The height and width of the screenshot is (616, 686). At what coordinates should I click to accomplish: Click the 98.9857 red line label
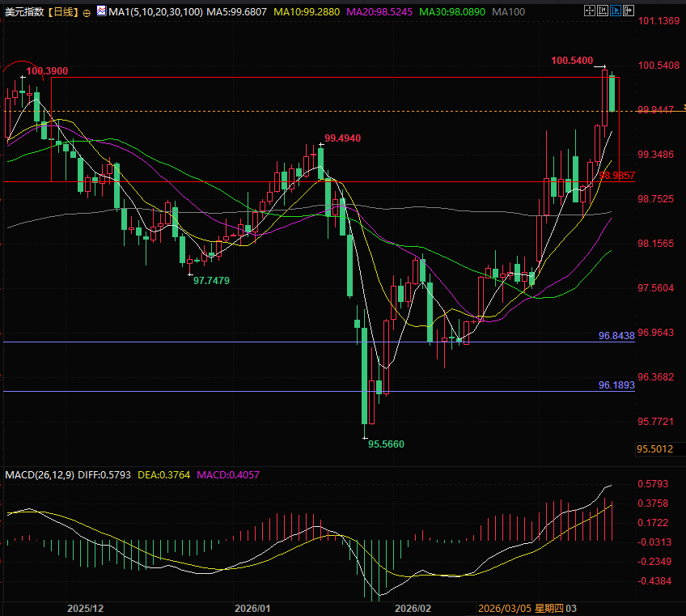(617, 176)
